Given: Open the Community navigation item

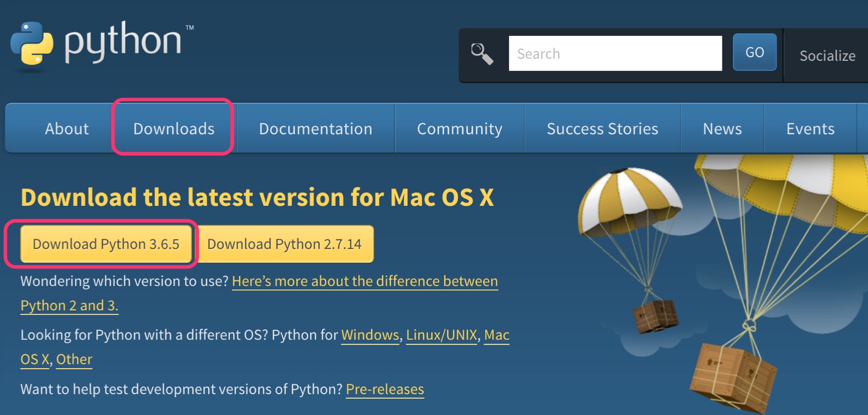Looking at the screenshot, I should (459, 129).
